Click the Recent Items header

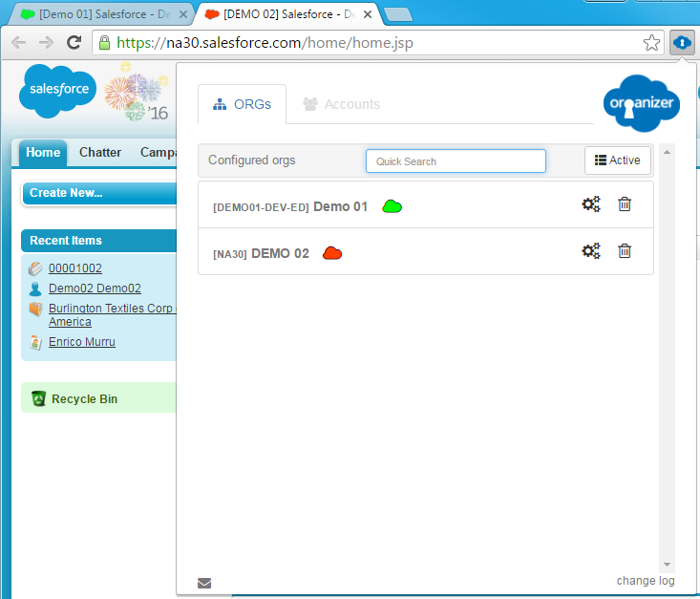[98, 241]
